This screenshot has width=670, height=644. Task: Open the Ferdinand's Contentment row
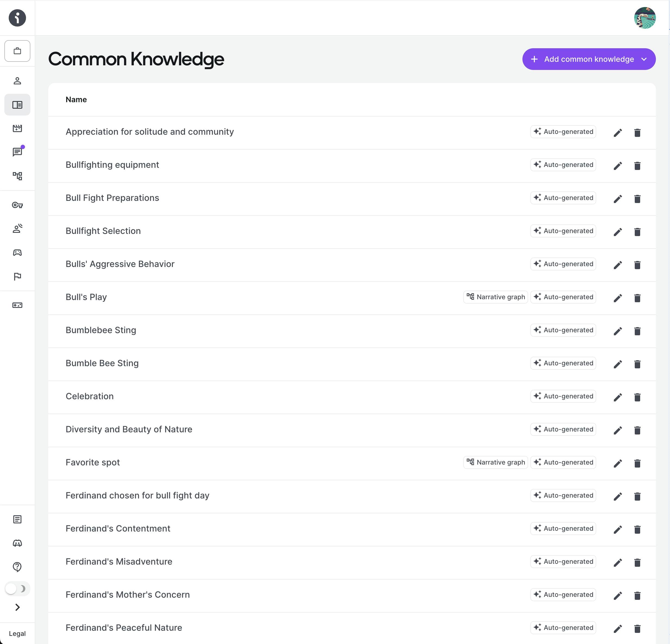pyautogui.click(x=118, y=529)
